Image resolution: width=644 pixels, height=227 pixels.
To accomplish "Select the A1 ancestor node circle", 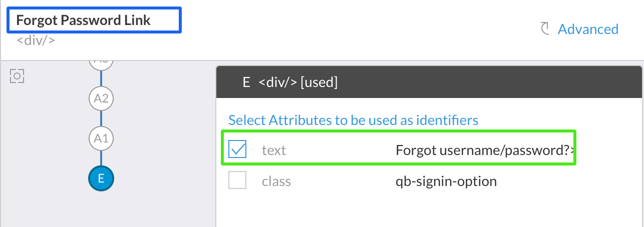I will (101, 137).
